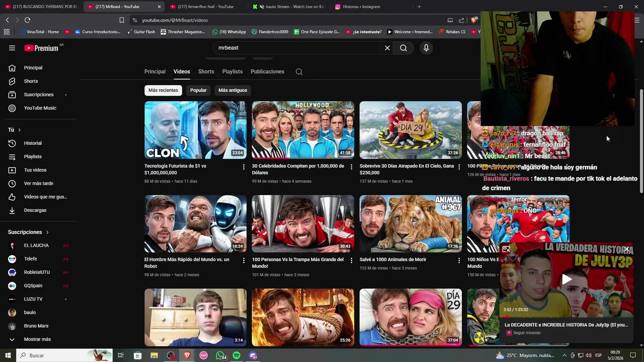Go back in browser history

[7, 20]
